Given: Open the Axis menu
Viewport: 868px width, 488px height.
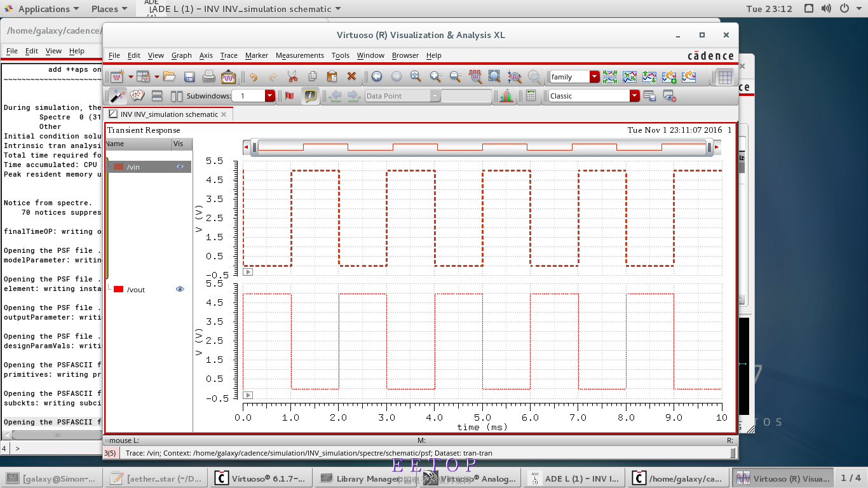Looking at the screenshot, I should point(206,55).
